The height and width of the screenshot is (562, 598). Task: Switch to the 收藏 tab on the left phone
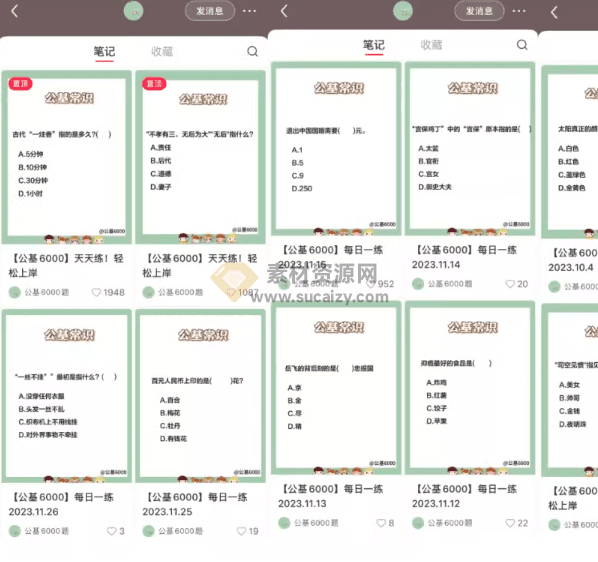tap(162, 51)
